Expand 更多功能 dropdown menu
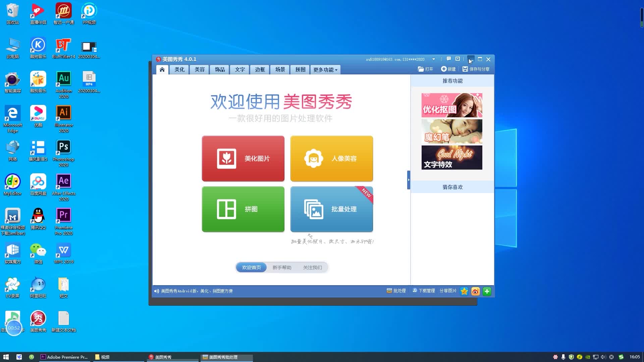Image resolution: width=644 pixels, height=362 pixels. [325, 70]
